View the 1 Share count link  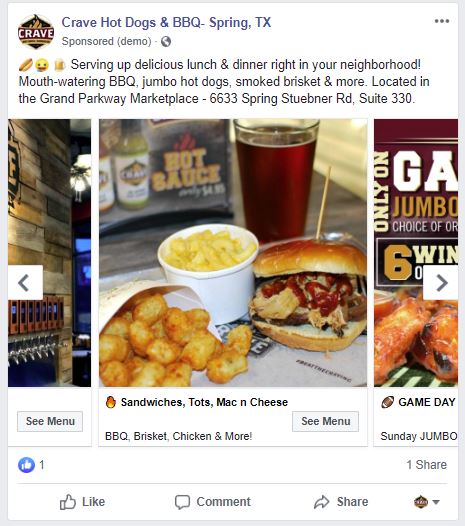(426, 465)
